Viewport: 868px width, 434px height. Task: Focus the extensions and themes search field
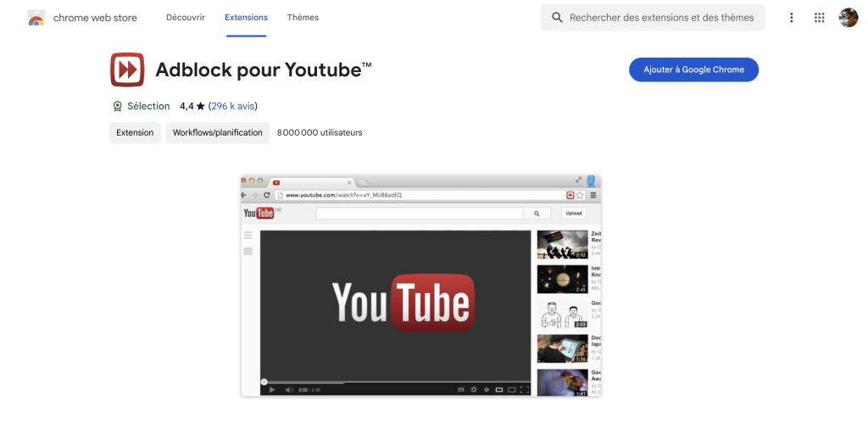click(653, 18)
